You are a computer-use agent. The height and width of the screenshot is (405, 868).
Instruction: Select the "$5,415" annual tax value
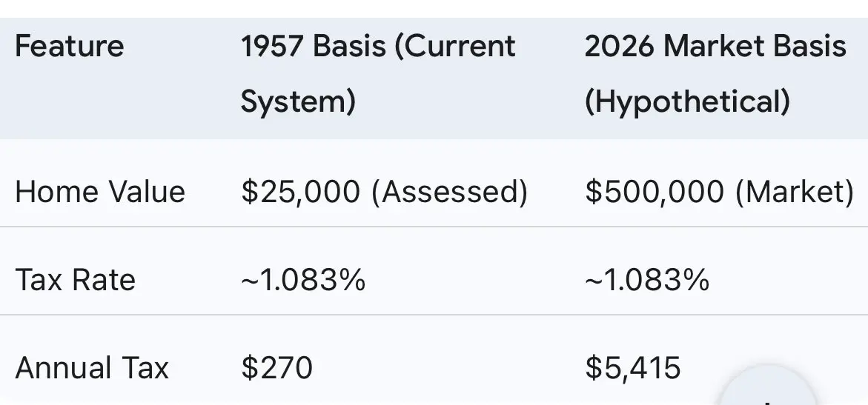click(632, 368)
